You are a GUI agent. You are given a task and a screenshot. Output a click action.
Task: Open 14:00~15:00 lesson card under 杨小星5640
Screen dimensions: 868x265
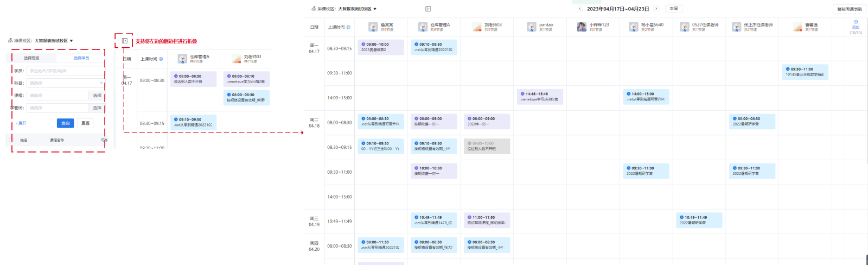point(646,97)
